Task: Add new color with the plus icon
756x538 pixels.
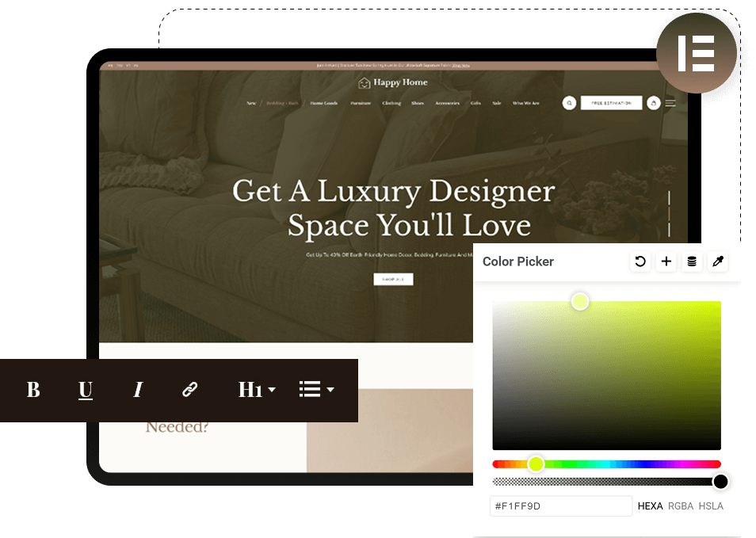Action: click(666, 261)
